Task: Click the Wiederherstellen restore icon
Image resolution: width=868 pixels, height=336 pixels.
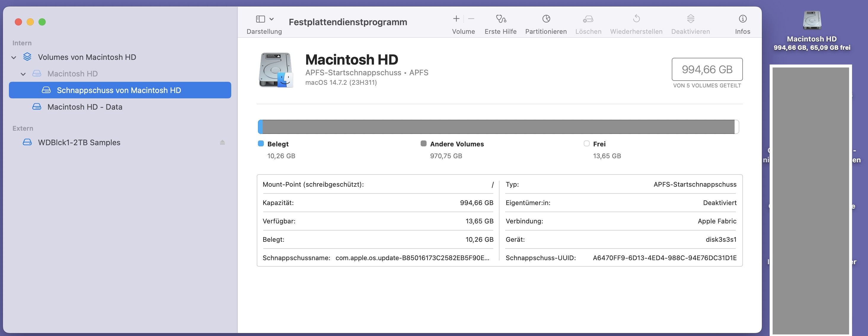Action: (636, 19)
